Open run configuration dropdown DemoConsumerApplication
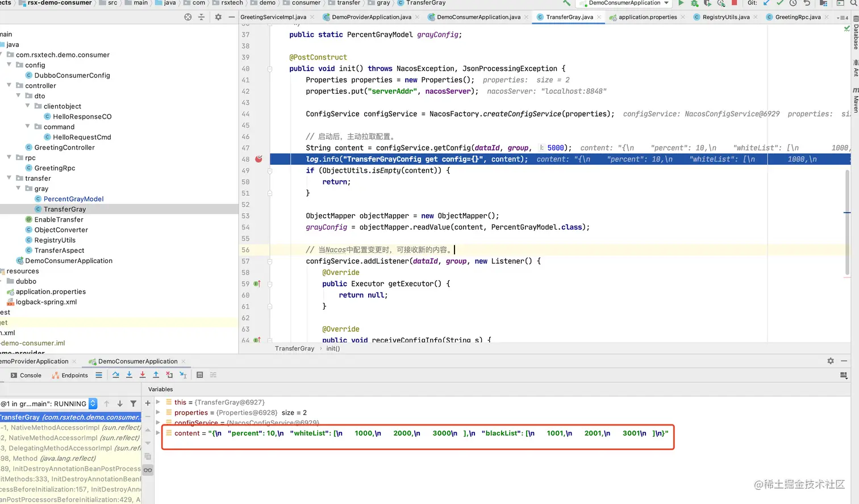 [624, 3]
